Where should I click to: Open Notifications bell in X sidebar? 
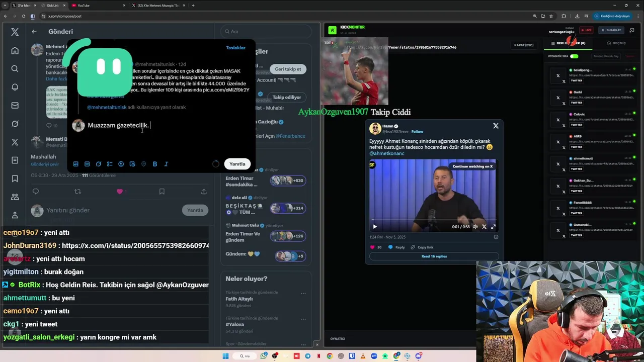click(15, 87)
